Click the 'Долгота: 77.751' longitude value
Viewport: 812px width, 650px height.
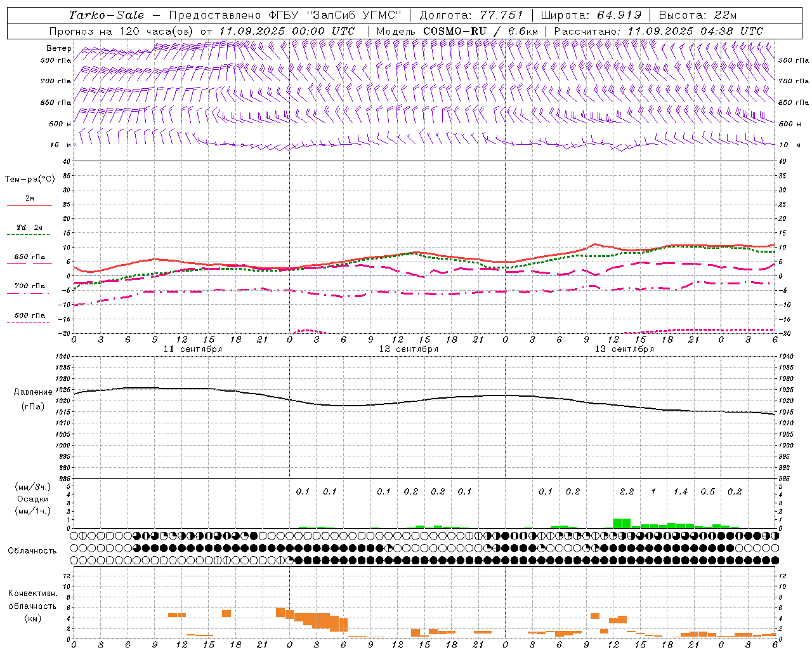coord(471,15)
